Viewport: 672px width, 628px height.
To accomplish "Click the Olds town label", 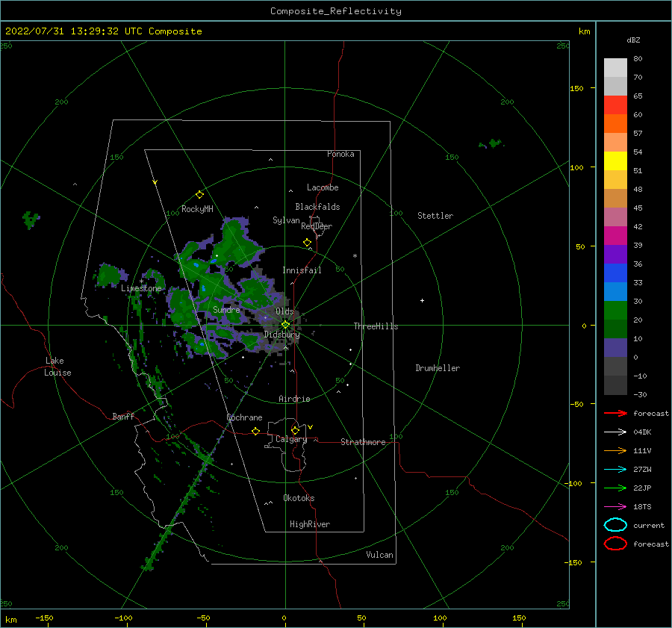I will tap(284, 311).
